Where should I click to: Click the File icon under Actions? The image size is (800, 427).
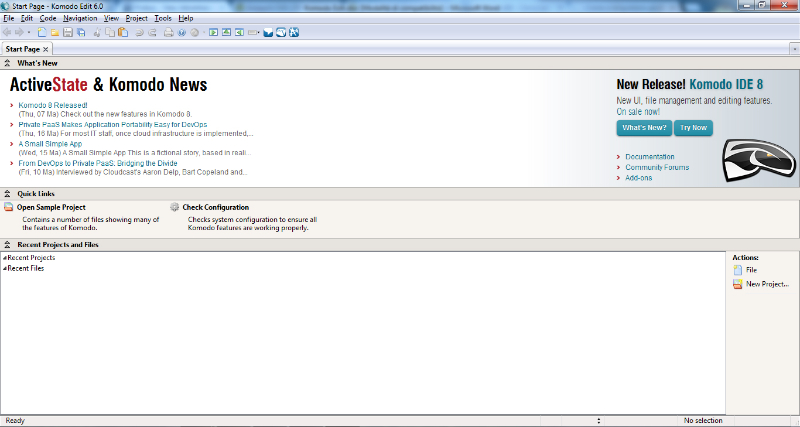click(738, 270)
